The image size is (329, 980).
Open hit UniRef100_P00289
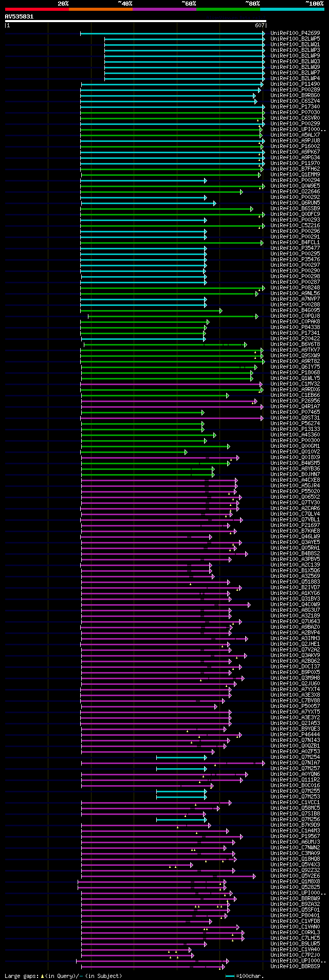click(295, 89)
